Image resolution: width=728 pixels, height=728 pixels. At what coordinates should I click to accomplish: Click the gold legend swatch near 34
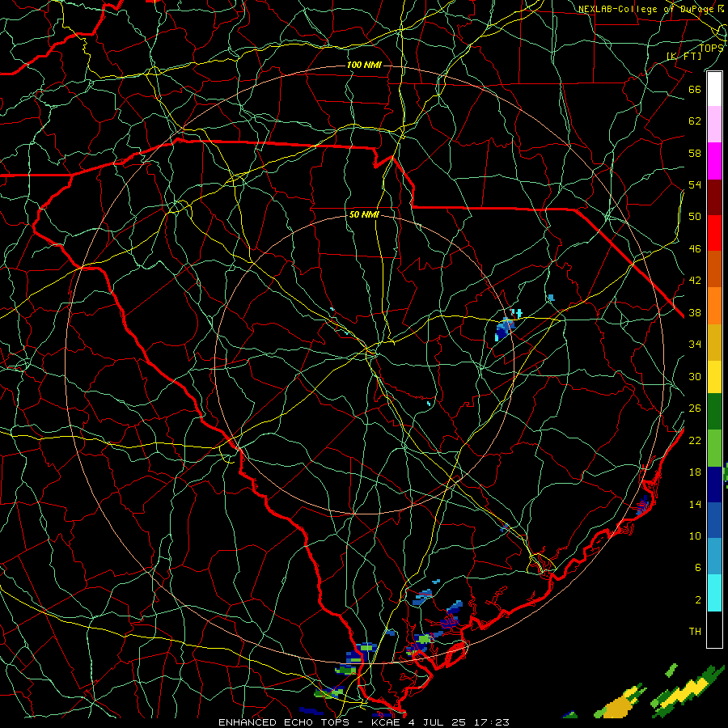point(714,342)
